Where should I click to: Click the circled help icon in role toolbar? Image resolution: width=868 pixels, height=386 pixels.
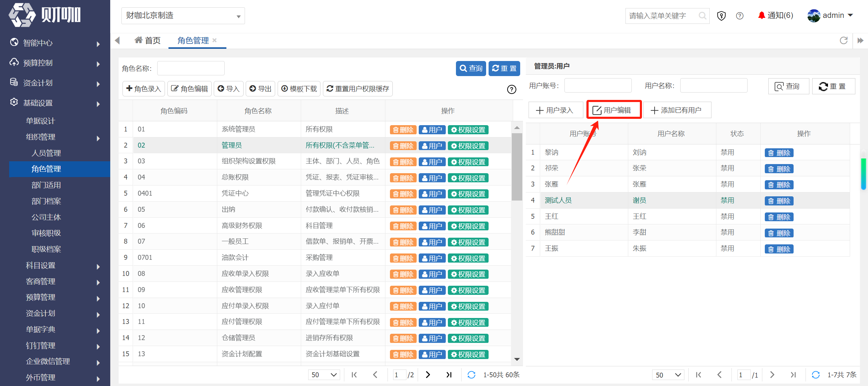coord(512,89)
